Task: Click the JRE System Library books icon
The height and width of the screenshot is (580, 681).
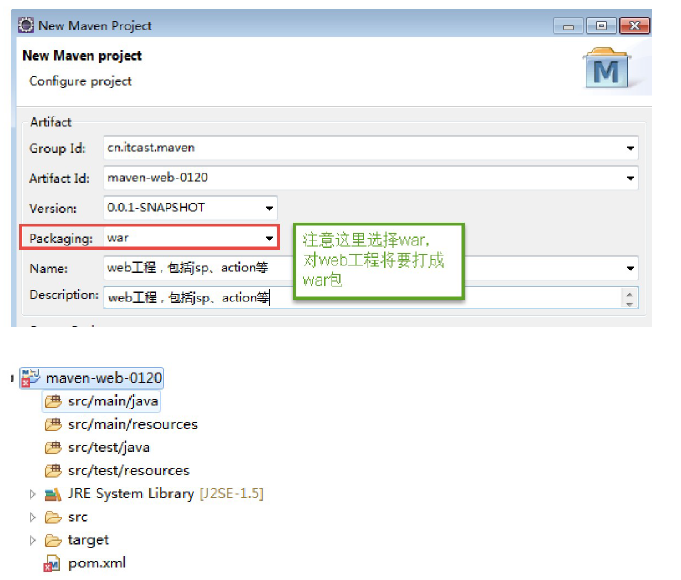Action: 53,494
